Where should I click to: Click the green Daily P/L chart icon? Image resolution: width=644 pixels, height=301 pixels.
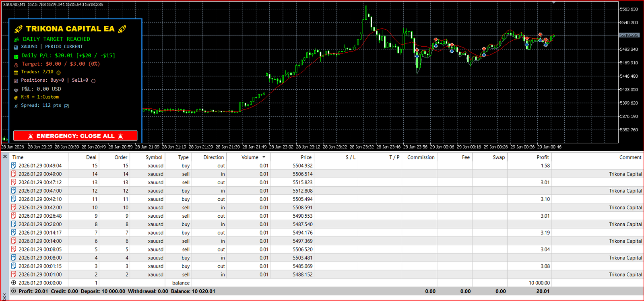(16, 56)
